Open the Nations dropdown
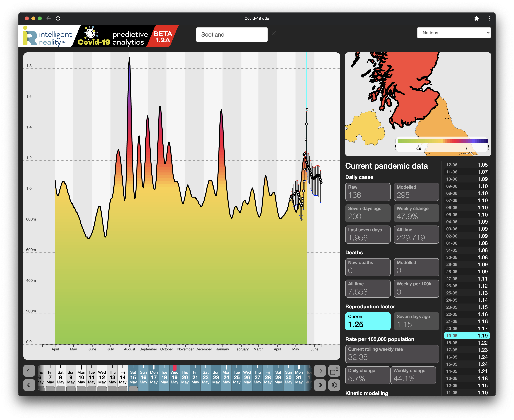 (454, 33)
